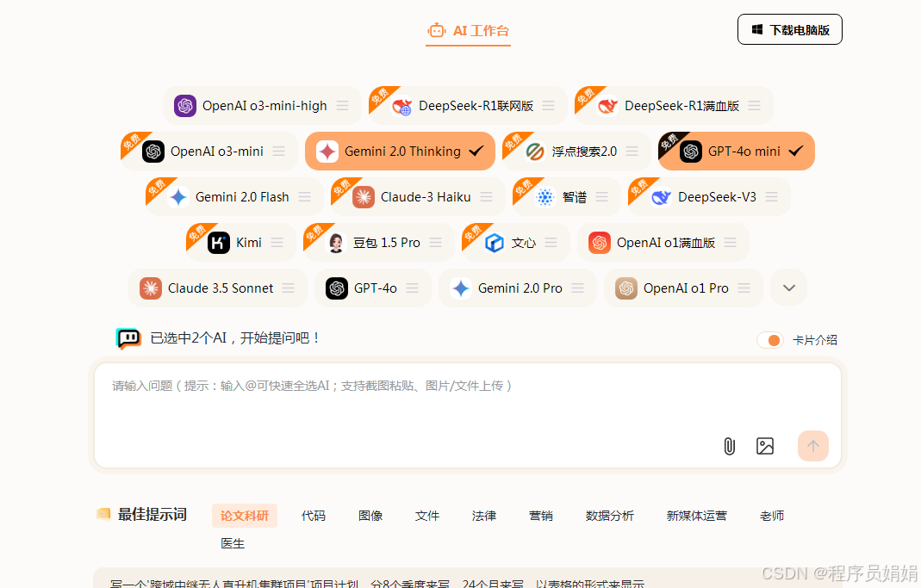Click the Gemini 2.0 Pro star icon
The image size is (921, 588).
click(x=461, y=288)
